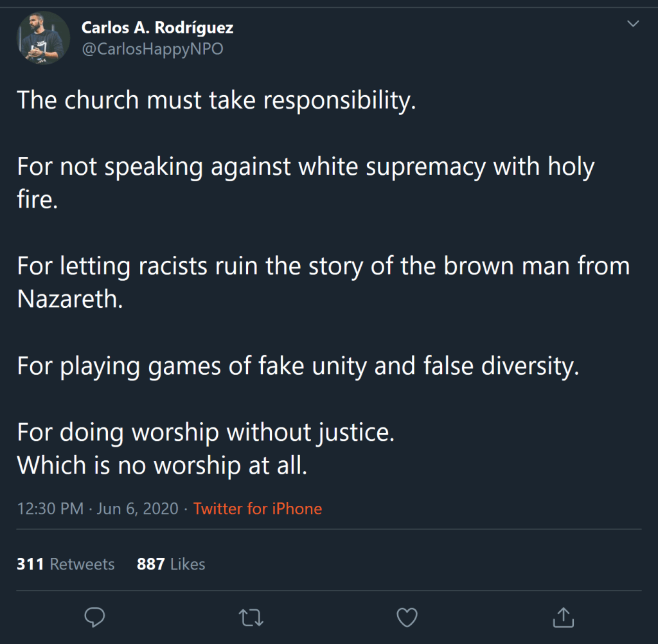The image size is (658, 644).
Task: Click the line "For doing worship without justice."
Action: point(206,432)
